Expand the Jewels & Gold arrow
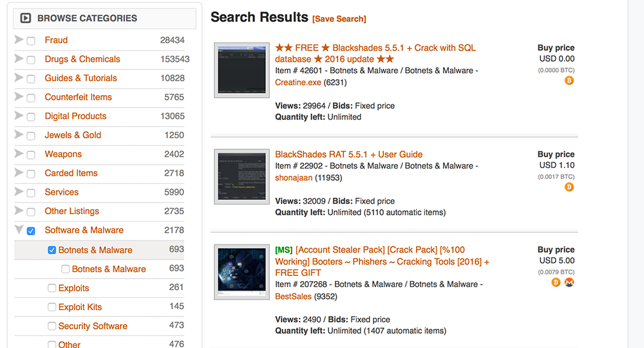 pos(19,134)
